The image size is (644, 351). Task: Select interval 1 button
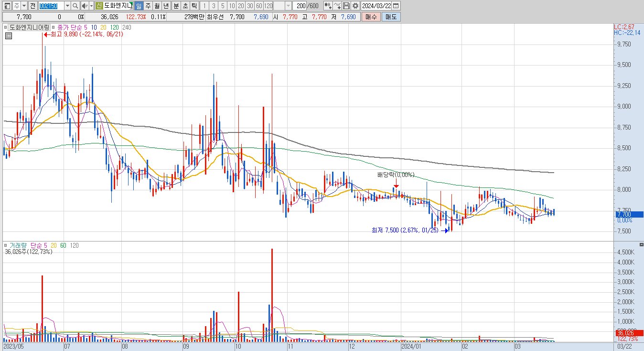pyautogui.click(x=204, y=6)
